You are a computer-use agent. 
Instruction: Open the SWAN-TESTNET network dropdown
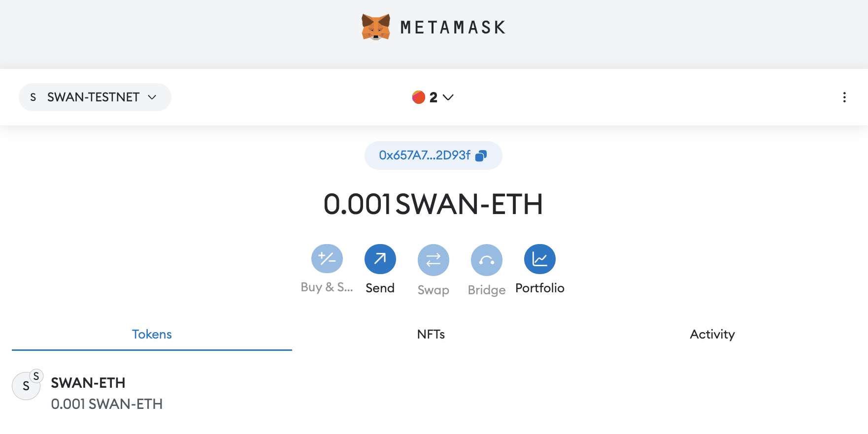tap(95, 97)
